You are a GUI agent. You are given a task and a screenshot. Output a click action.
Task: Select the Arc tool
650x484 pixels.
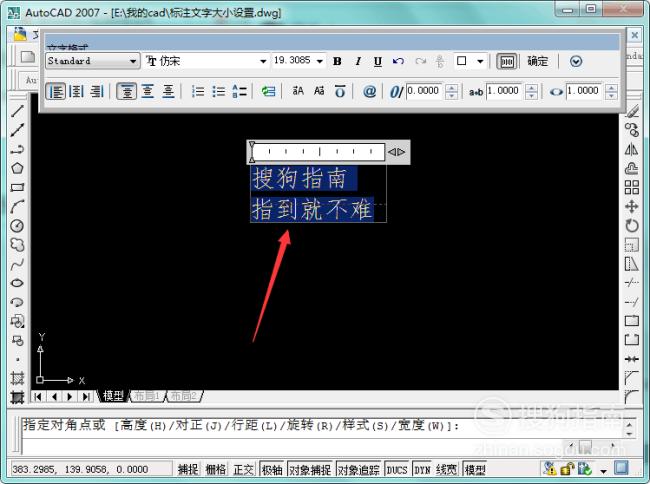(17, 206)
